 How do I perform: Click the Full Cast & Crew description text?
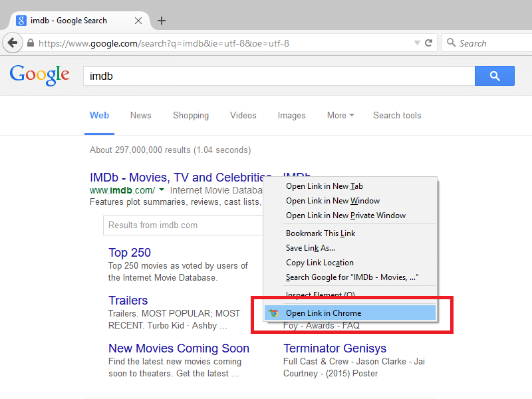click(354, 367)
